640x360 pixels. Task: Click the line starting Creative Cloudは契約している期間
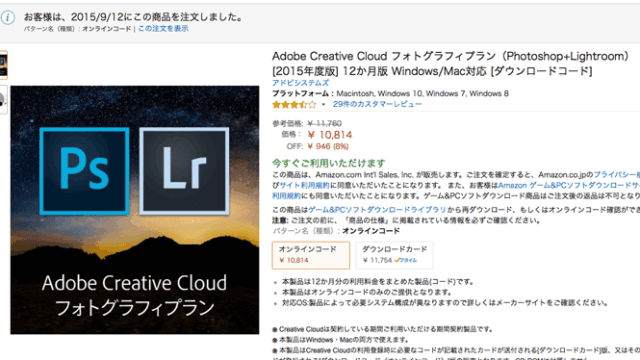[x=385, y=329]
